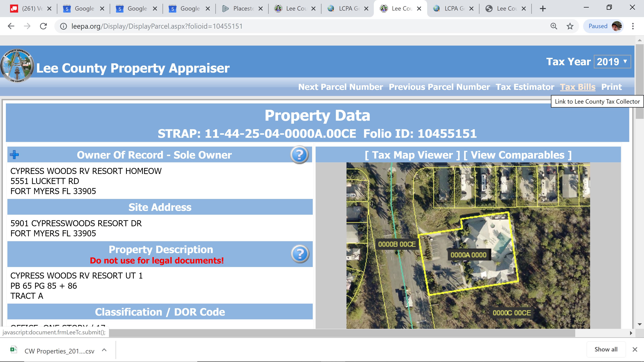Open the Chrome three-dot menu
The width and height of the screenshot is (644, 362).
point(633,26)
